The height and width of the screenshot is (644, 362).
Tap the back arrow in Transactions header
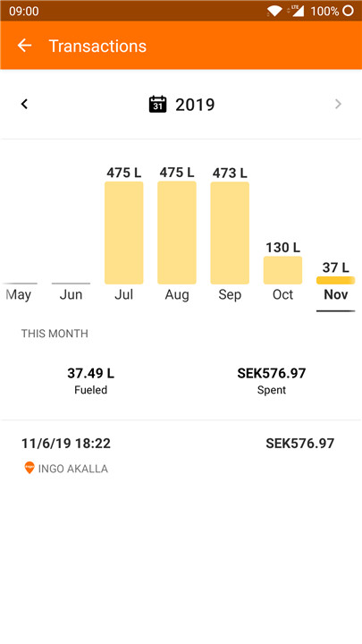pos(25,46)
